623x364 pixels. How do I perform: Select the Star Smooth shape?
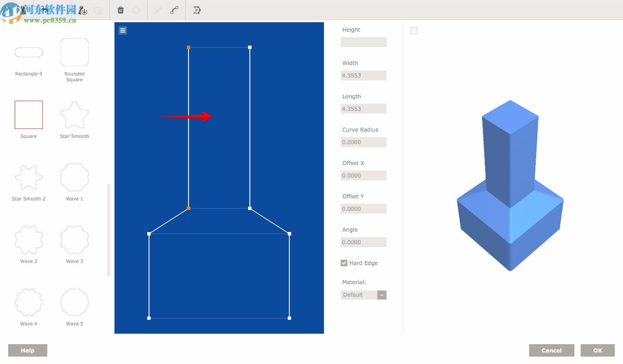[74, 115]
